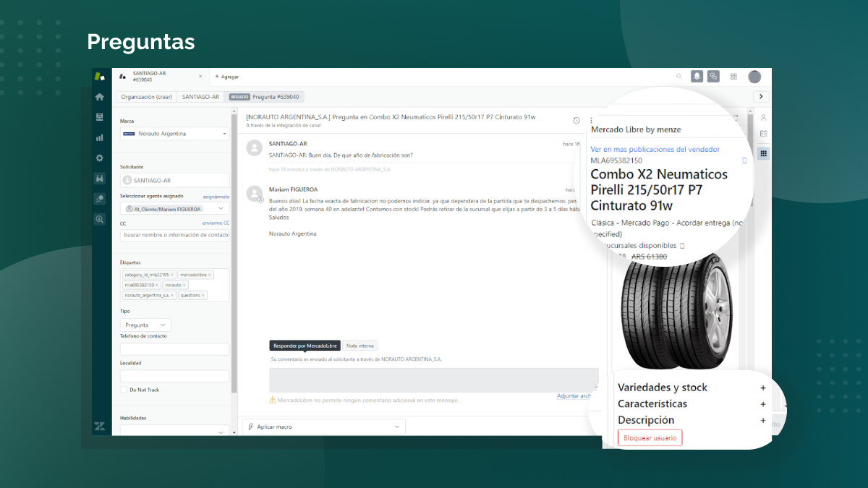Screen dimensions: 868x488
Task: Remove the norauto tag
Action: tap(184, 285)
